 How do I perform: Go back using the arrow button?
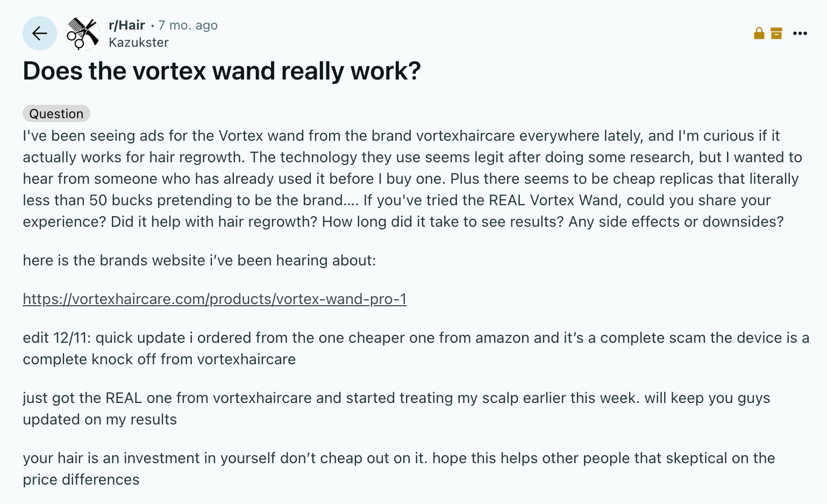40,33
